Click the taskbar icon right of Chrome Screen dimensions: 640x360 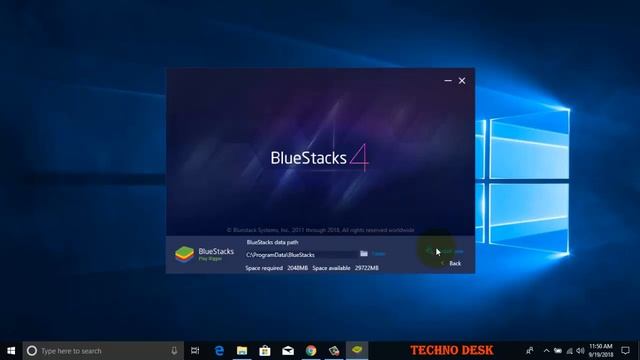[x=334, y=351]
